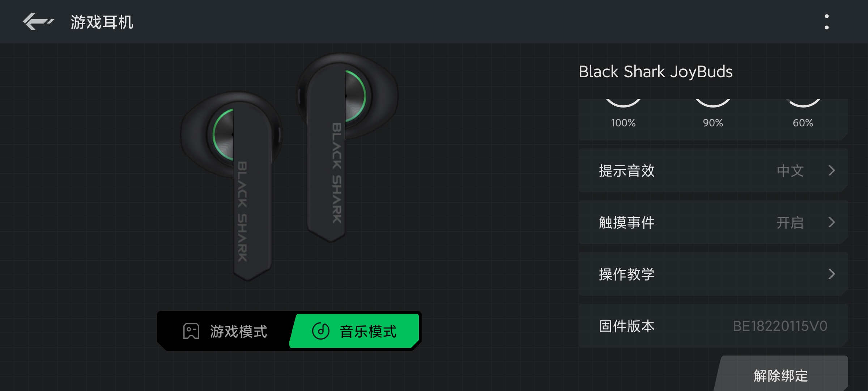Switch to 音乐模式 (music mode)

pos(354,331)
